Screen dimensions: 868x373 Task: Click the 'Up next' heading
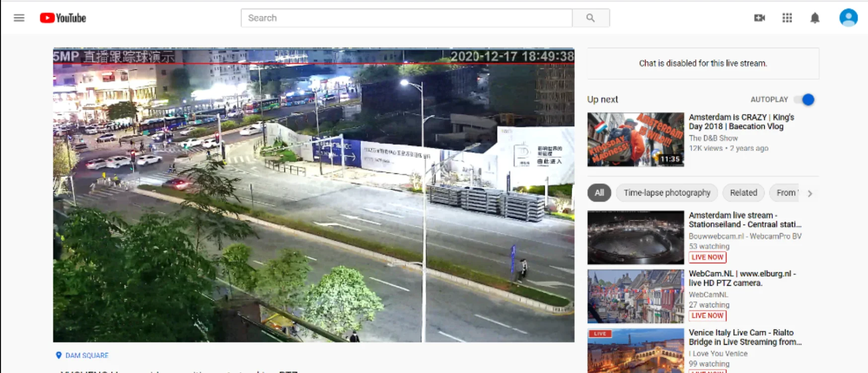[603, 100]
